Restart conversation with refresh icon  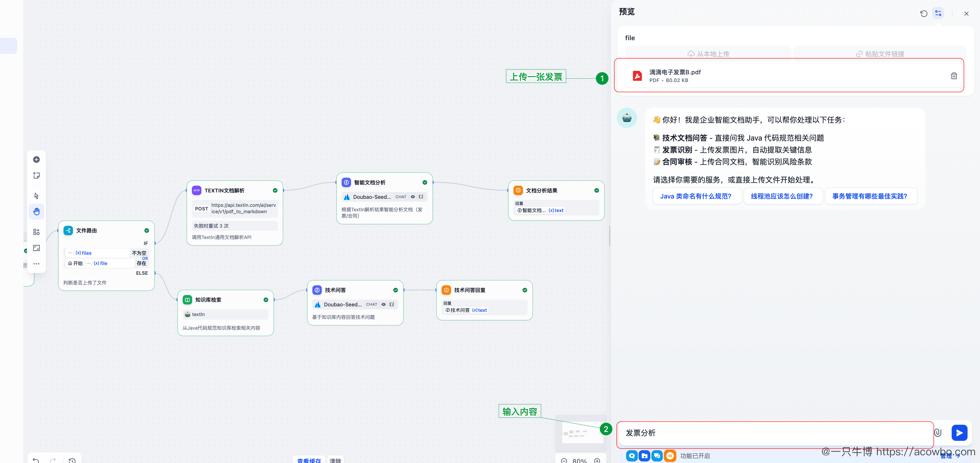[x=924, y=14]
